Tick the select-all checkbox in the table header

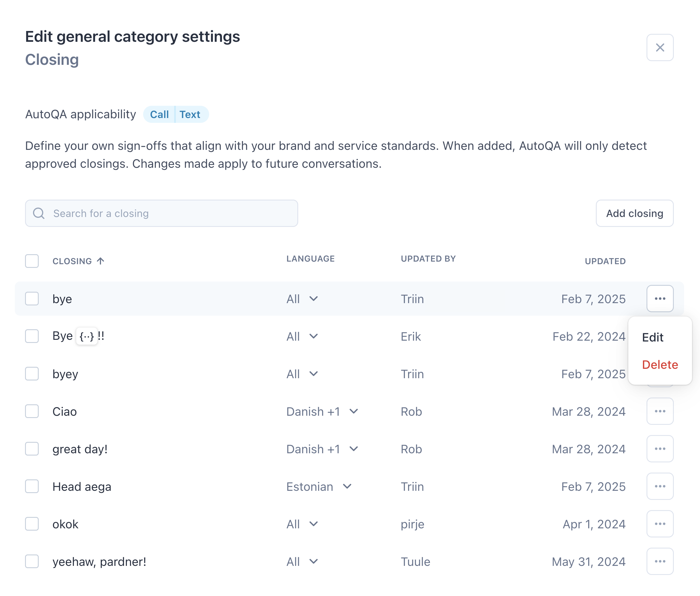(32, 261)
